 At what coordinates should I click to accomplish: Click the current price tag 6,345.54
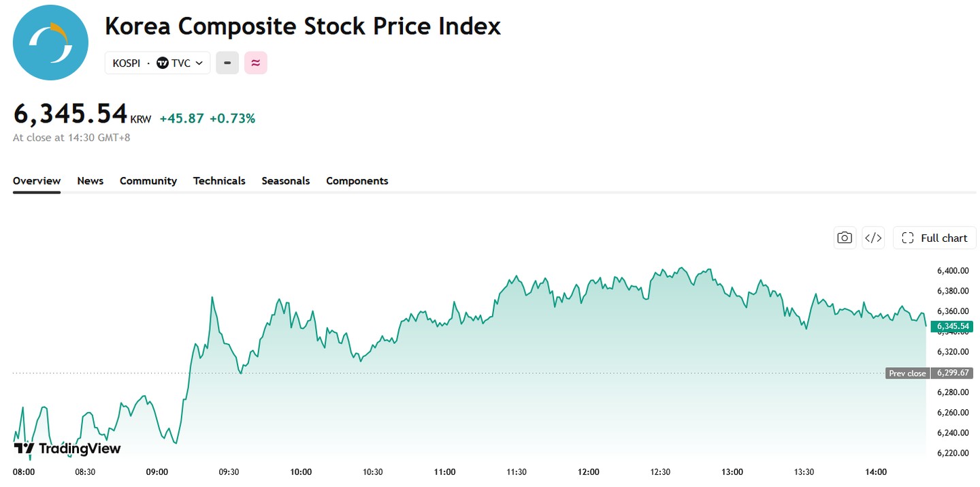pos(952,326)
